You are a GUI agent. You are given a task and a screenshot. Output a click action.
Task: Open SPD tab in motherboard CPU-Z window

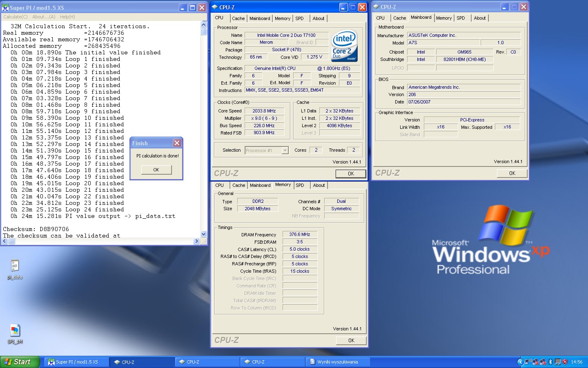pyautogui.click(x=461, y=18)
